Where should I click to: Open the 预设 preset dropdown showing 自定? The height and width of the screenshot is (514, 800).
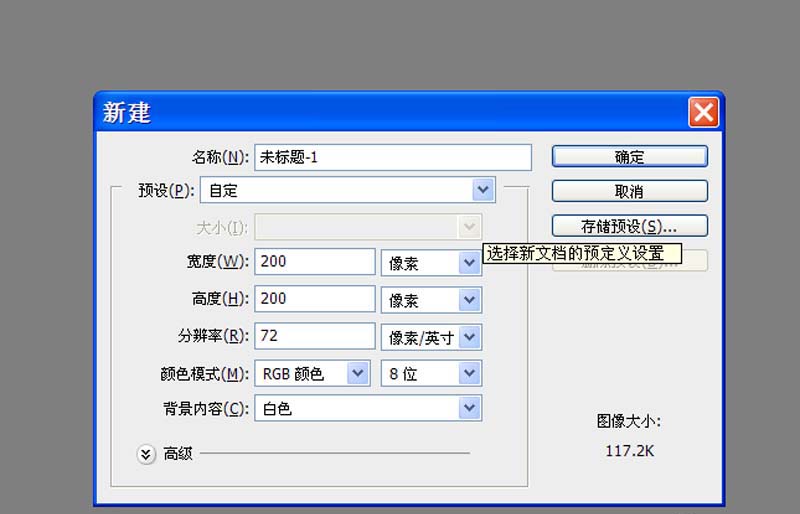pos(347,190)
